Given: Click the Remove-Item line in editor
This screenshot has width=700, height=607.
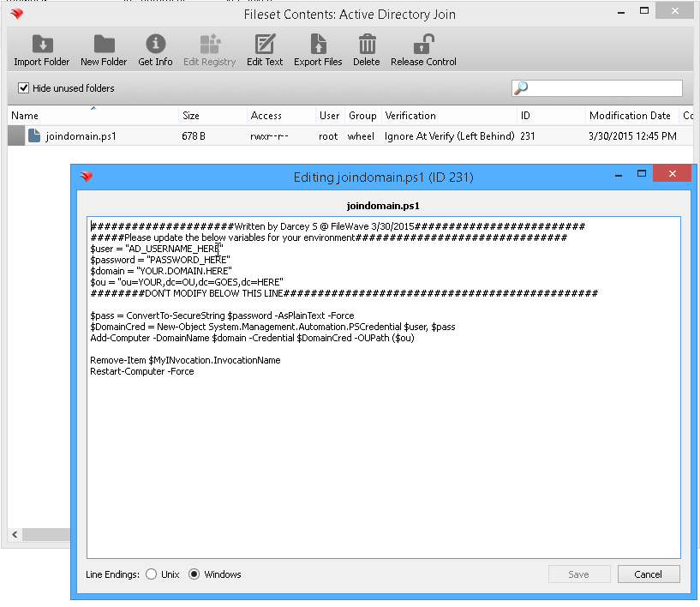Looking at the screenshot, I should pyautogui.click(x=185, y=360).
